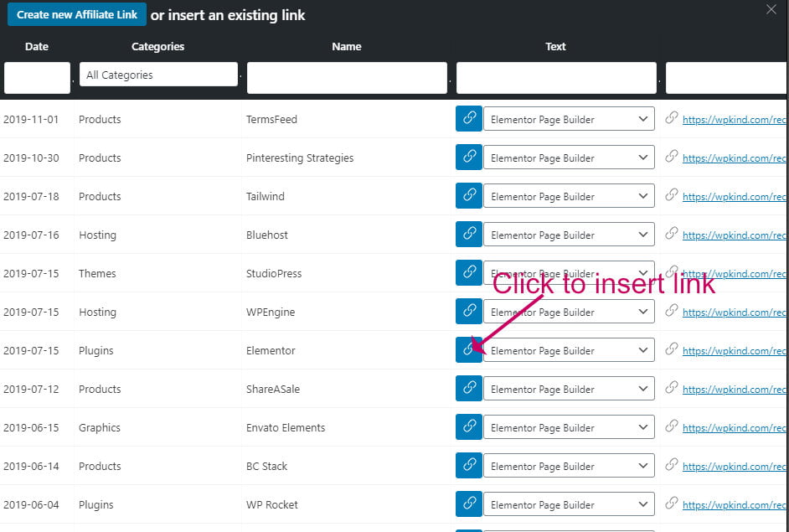Viewport: 789px width, 532px height.
Task: Select the Bluehost name cell
Action: (x=267, y=235)
